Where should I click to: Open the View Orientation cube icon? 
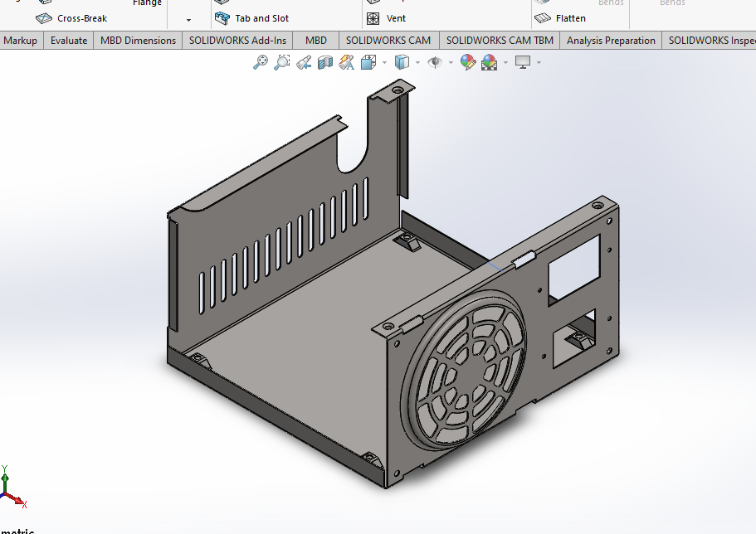pyautogui.click(x=368, y=62)
